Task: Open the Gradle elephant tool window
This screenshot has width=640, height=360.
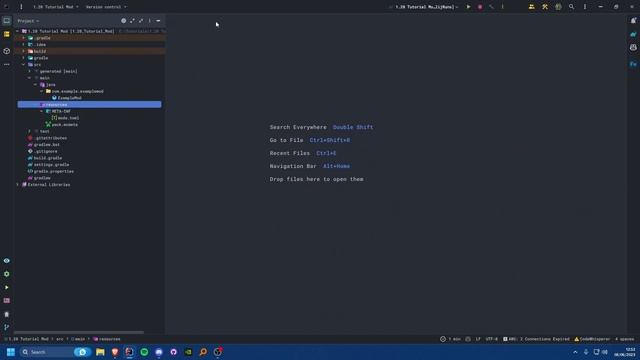Action: (x=633, y=34)
